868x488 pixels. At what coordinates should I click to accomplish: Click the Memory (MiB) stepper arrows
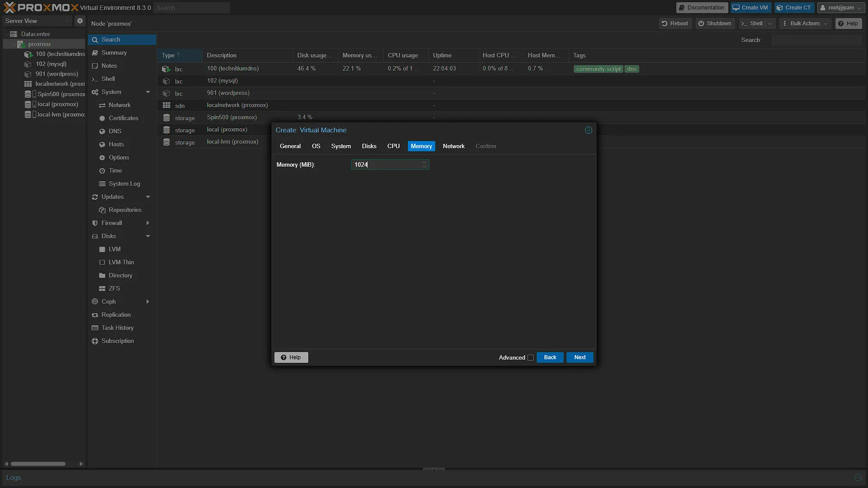pyautogui.click(x=424, y=164)
